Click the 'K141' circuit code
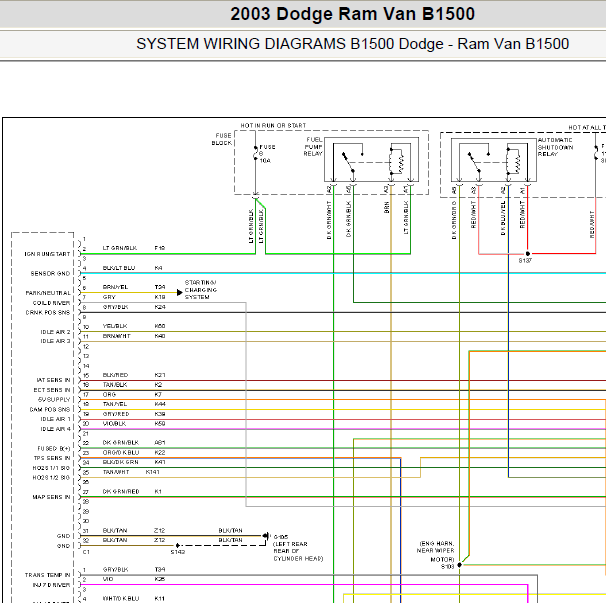Screen dimensions: 606x603 point(152,472)
